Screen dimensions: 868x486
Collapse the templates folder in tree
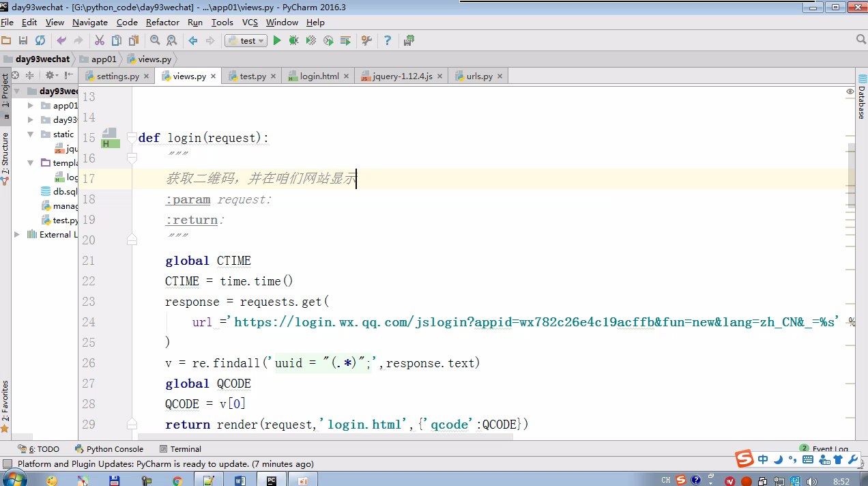(x=31, y=163)
